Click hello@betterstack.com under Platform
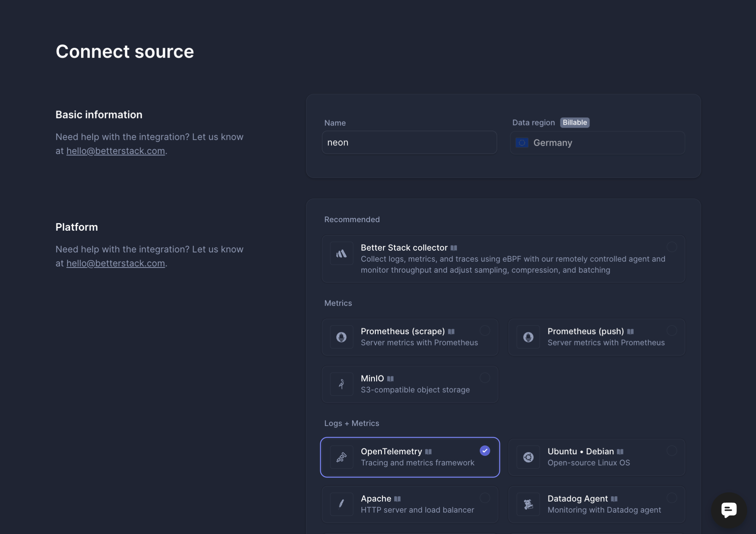 [x=116, y=263]
